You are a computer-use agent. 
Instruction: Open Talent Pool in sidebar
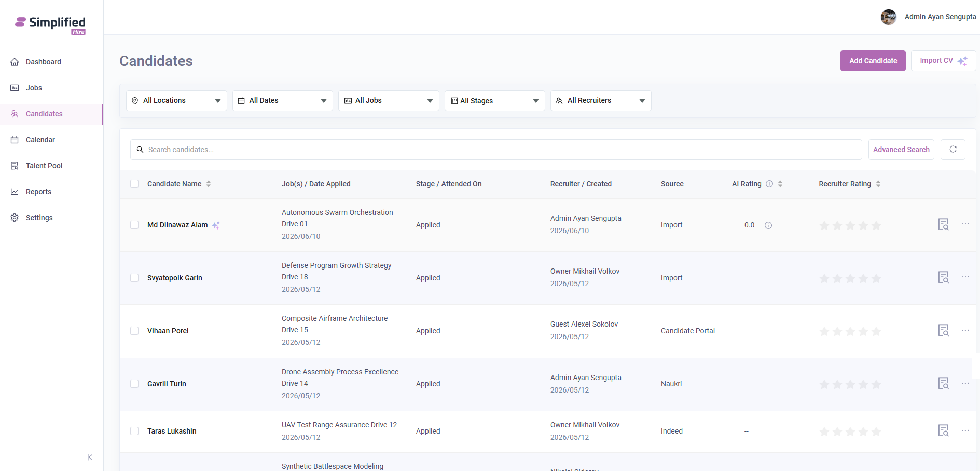(51, 166)
